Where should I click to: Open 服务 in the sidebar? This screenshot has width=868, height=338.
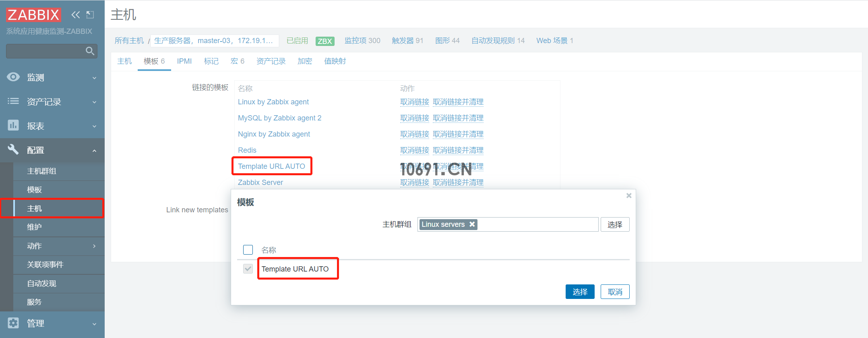[59, 302]
